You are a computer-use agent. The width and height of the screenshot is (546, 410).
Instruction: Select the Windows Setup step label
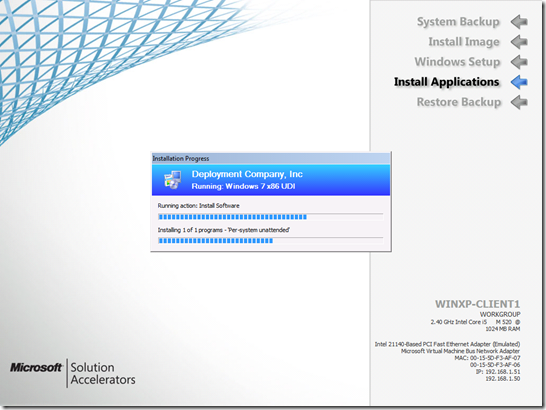[x=457, y=62]
